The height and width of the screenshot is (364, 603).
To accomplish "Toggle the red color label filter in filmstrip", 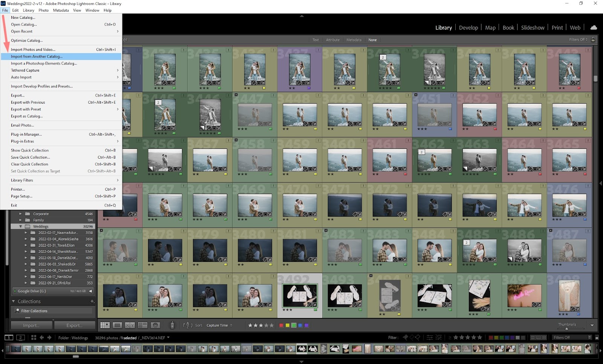I will [490, 338].
